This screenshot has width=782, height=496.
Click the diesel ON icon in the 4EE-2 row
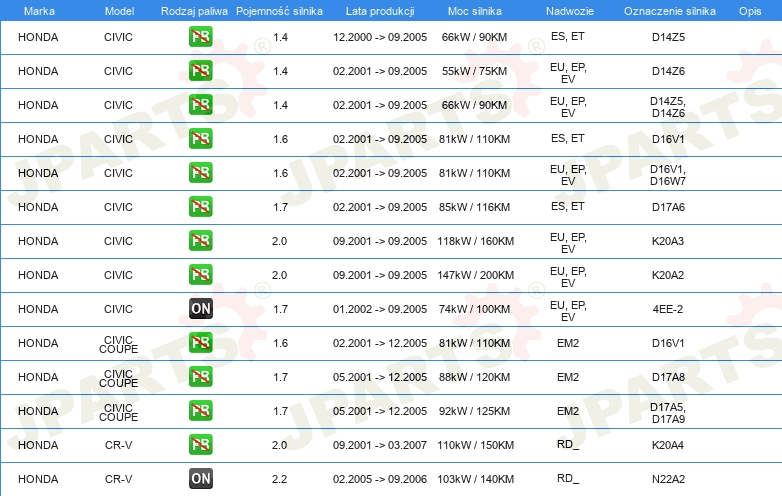[x=200, y=309]
